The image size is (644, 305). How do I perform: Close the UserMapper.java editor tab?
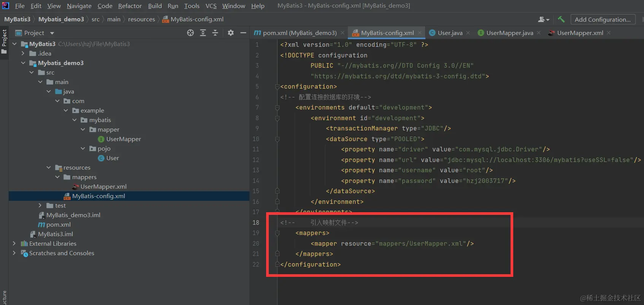point(539,33)
